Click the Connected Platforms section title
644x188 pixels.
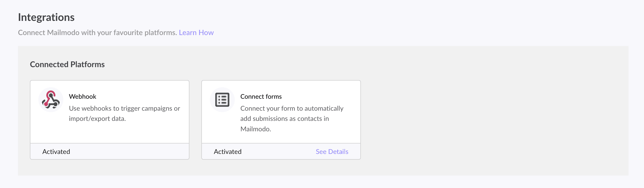click(x=67, y=64)
